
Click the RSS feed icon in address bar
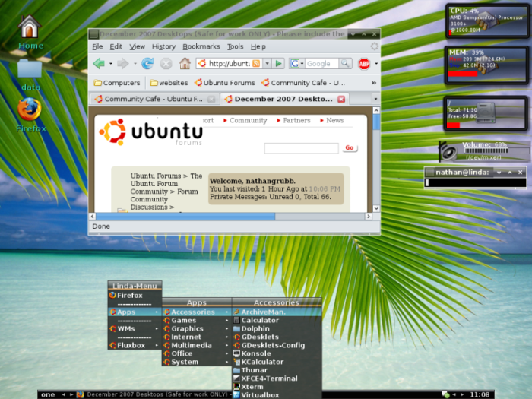pyautogui.click(x=256, y=63)
